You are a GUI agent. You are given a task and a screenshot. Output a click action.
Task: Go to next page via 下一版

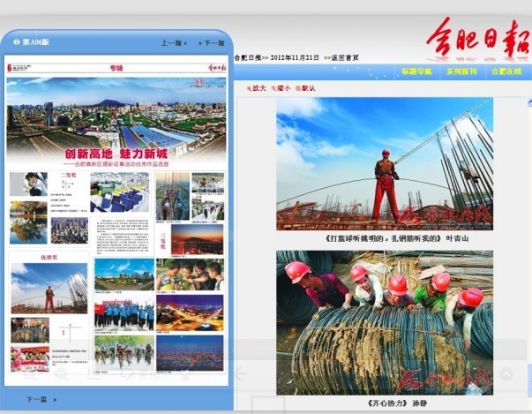tap(212, 42)
